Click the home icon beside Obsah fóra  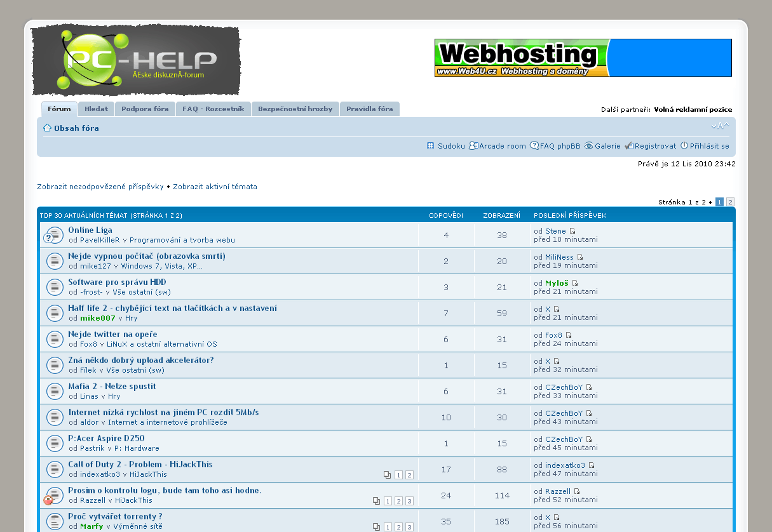point(47,128)
